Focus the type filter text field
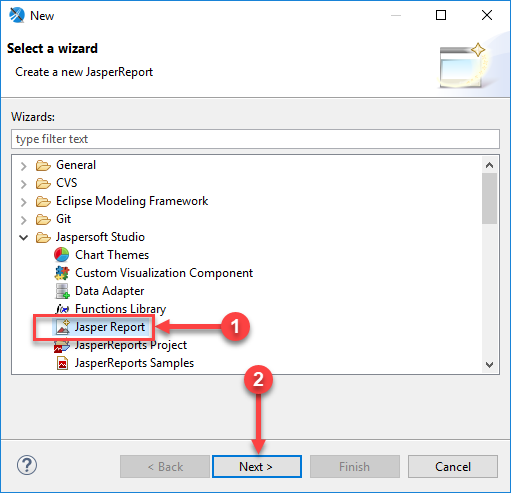Viewport: 511px width, 493px height. tap(255, 139)
